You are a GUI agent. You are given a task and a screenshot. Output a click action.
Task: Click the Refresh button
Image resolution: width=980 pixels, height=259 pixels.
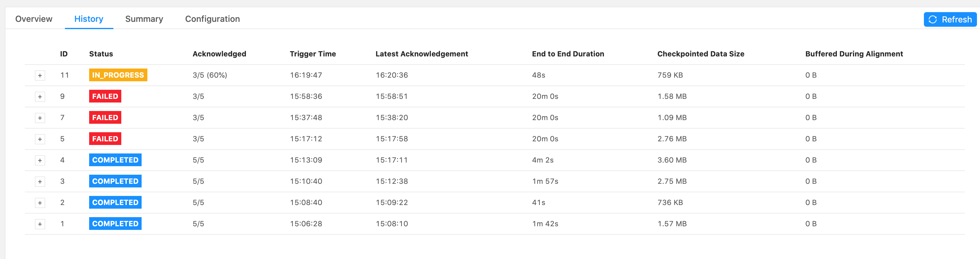(x=950, y=19)
